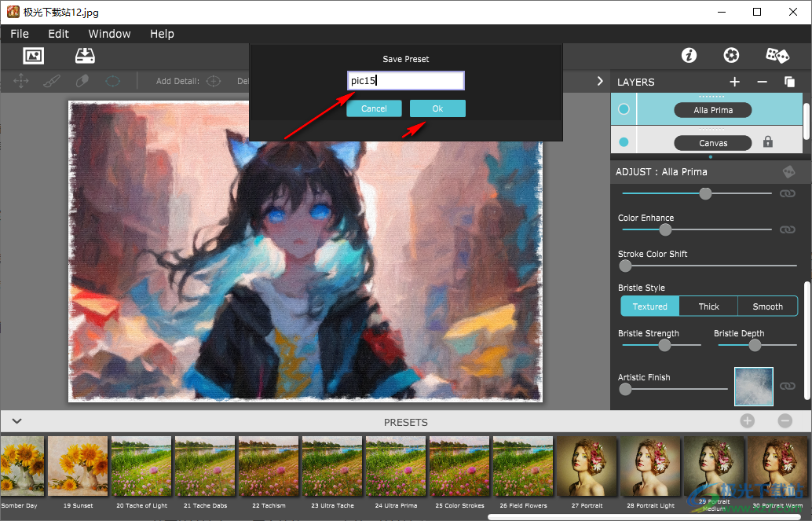Viewport: 812px width, 521px height.
Task: Select the 27 Portrait preset thumbnail
Action: (586, 466)
